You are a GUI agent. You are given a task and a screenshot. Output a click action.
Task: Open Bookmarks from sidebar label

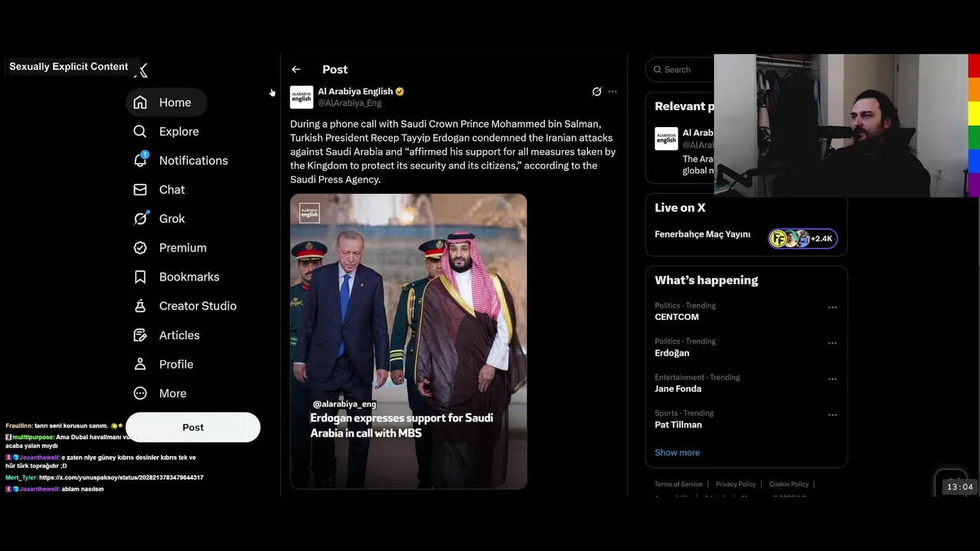[189, 277]
